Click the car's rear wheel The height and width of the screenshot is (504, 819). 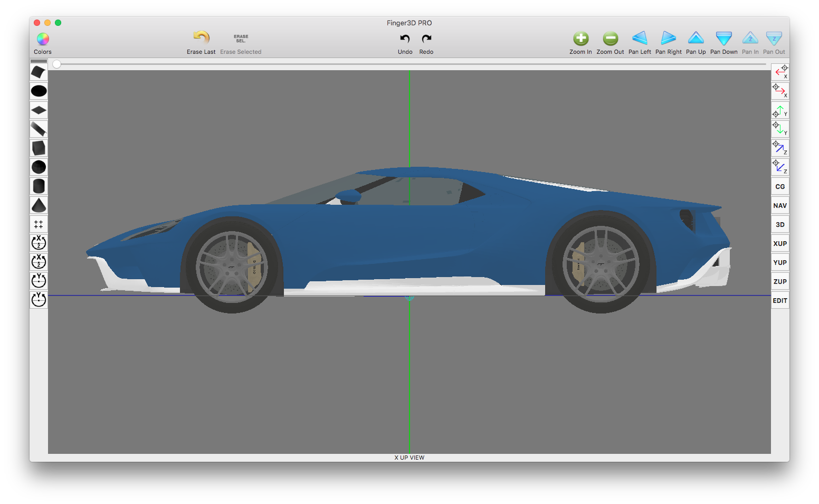[601, 262]
